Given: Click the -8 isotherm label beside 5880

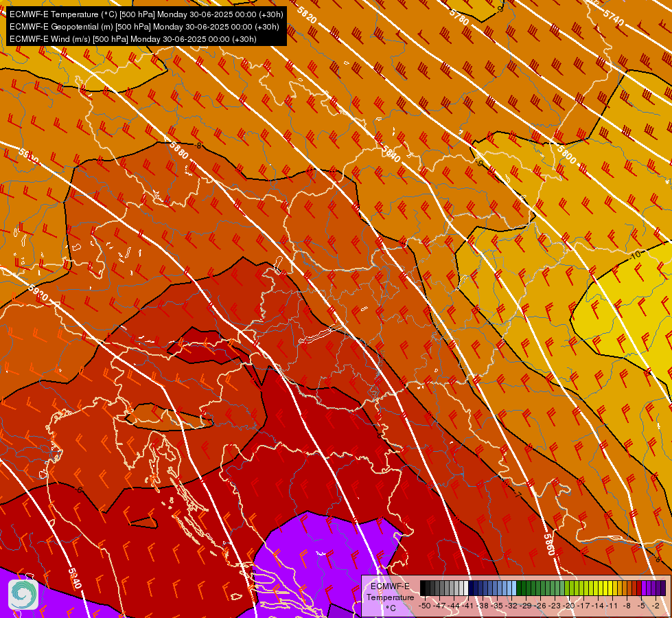Looking at the screenshot, I should coord(197,146).
